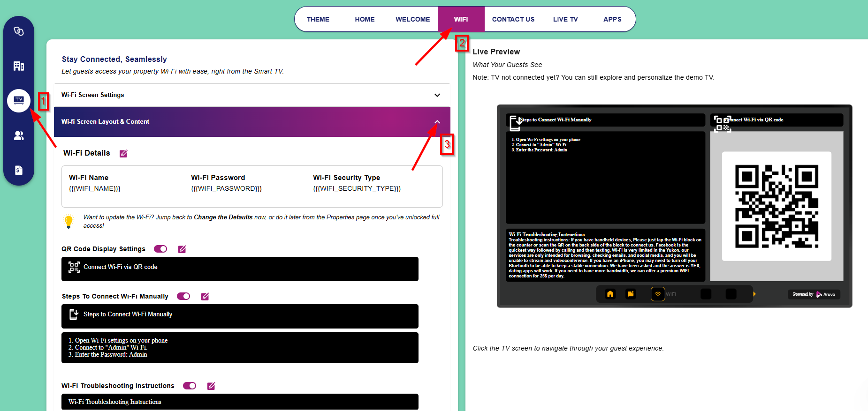Click 'What Your Guests See' subtitle

click(x=507, y=65)
